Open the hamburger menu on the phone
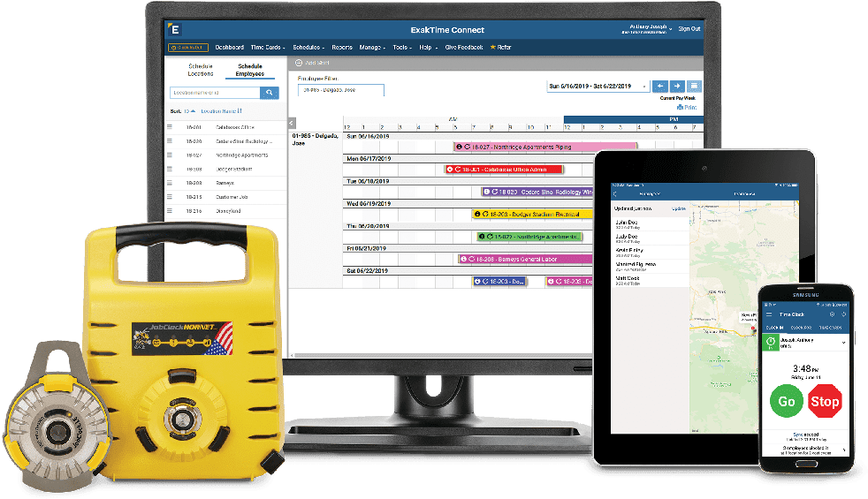 pyautogui.click(x=769, y=314)
